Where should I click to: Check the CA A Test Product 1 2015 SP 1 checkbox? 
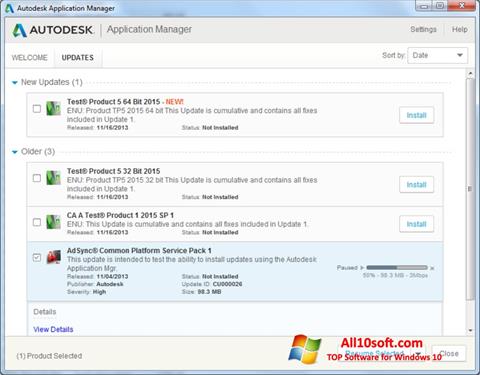37,222
